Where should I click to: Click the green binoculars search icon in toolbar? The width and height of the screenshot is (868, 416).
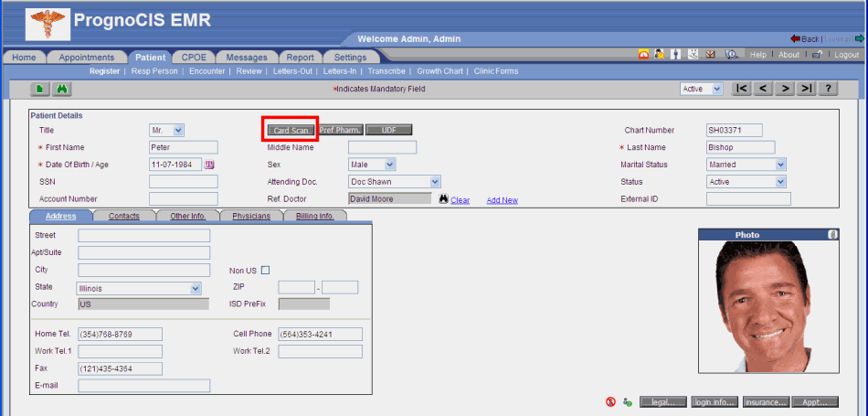coord(61,89)
